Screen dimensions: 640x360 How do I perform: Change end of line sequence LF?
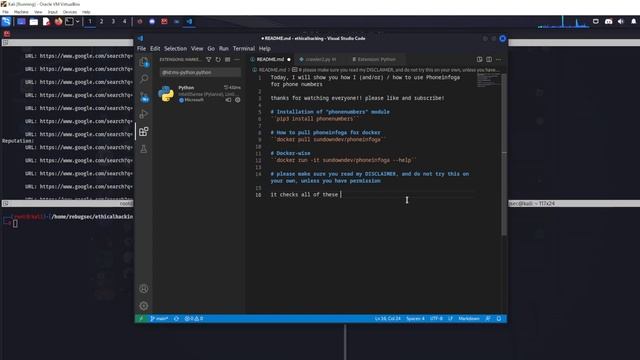click(x=451, y=319)
